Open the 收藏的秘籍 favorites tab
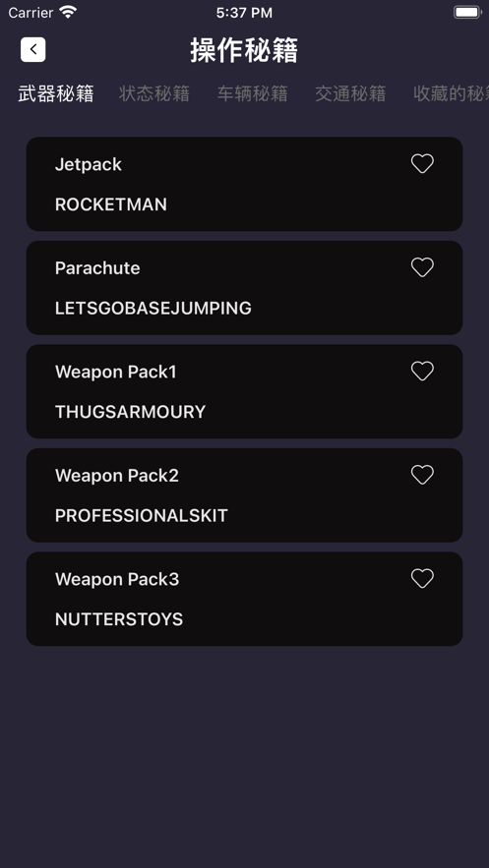 pyautogui.click(x=451, y=93)
